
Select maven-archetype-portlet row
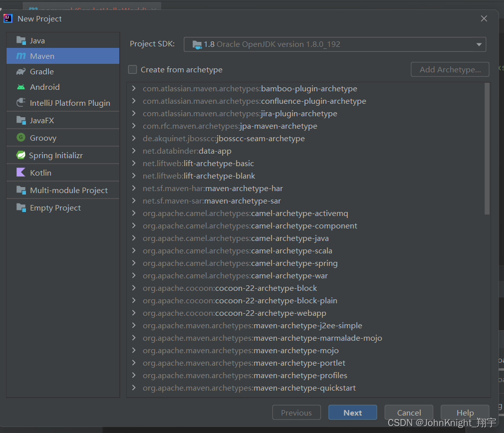coord(305,363)
